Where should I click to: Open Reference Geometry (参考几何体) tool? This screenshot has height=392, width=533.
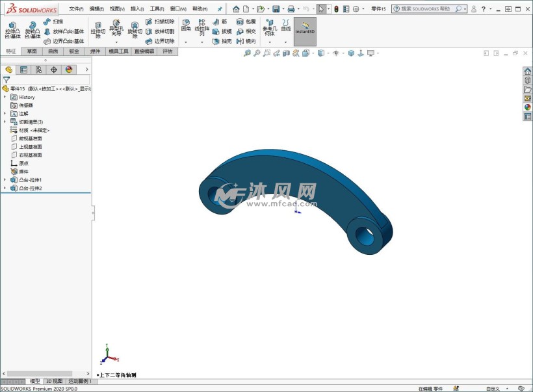[x=270, y=27]
